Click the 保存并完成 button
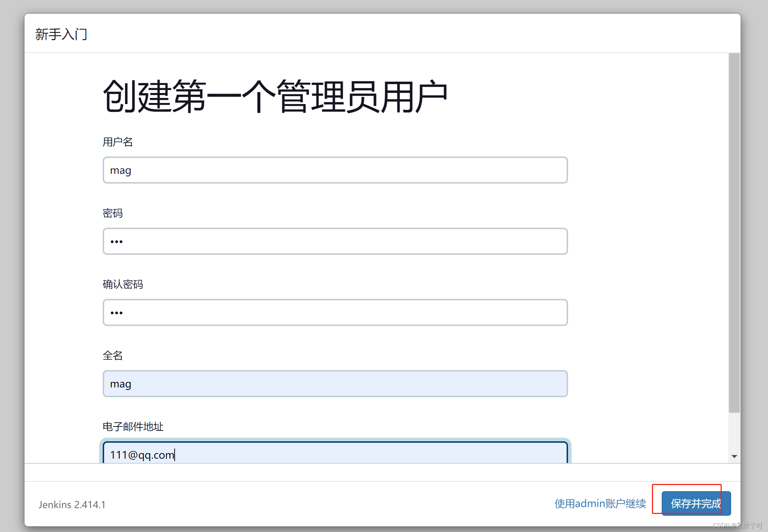Viewport: 768px width, 532px height. (696, 503)
